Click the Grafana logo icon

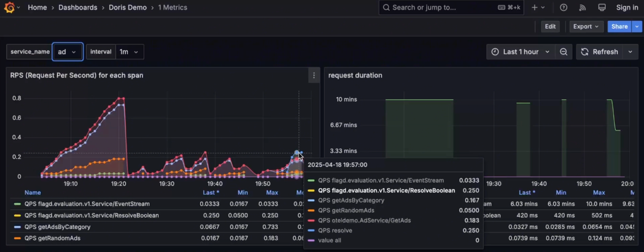coord(9,8)
